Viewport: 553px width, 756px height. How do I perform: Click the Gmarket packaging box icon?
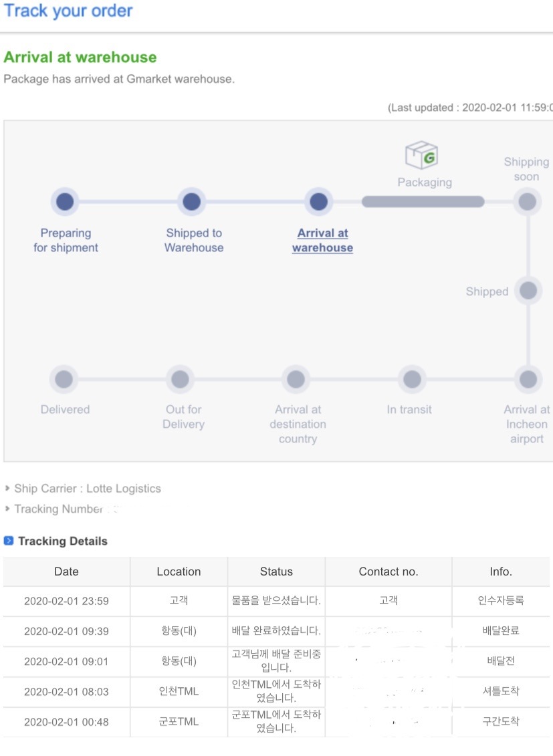[421, 155]
